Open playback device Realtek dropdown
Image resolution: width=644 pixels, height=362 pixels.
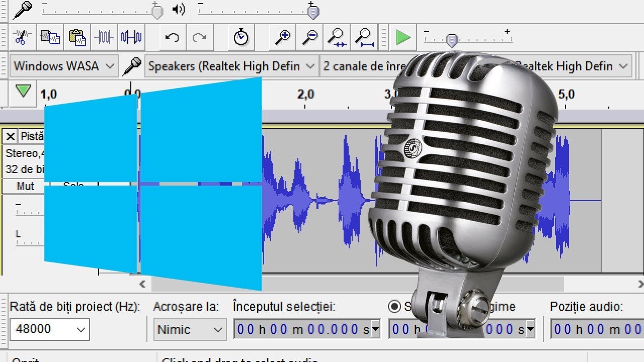click(574, 66)
